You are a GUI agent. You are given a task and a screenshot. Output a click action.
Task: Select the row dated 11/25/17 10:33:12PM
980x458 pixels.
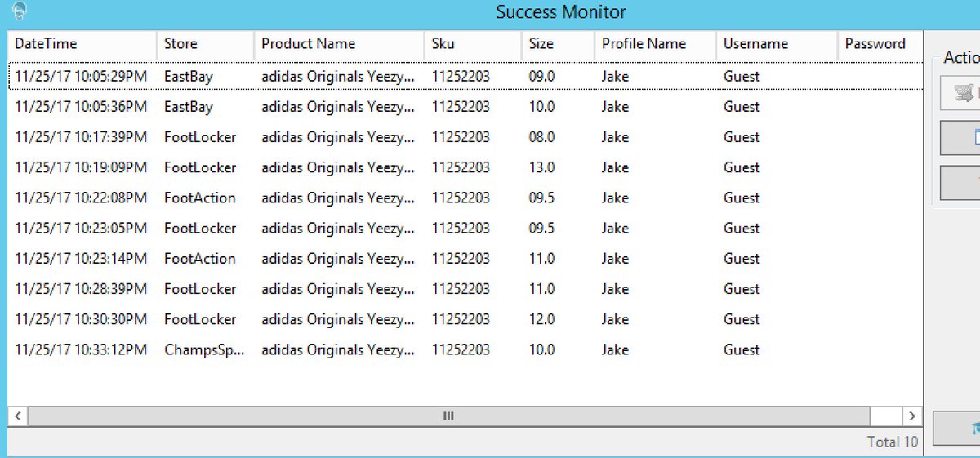(465, 349)
